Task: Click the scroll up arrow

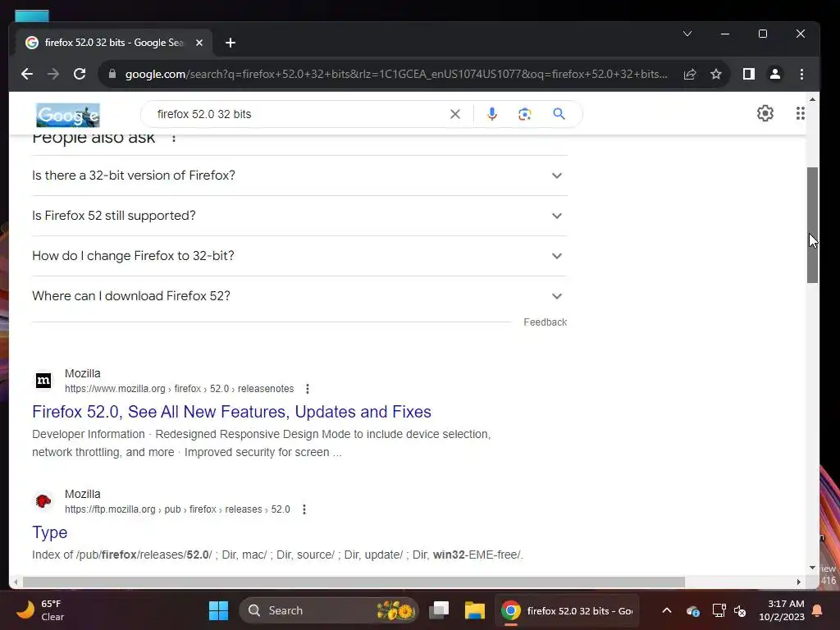Action: point(813,99)
